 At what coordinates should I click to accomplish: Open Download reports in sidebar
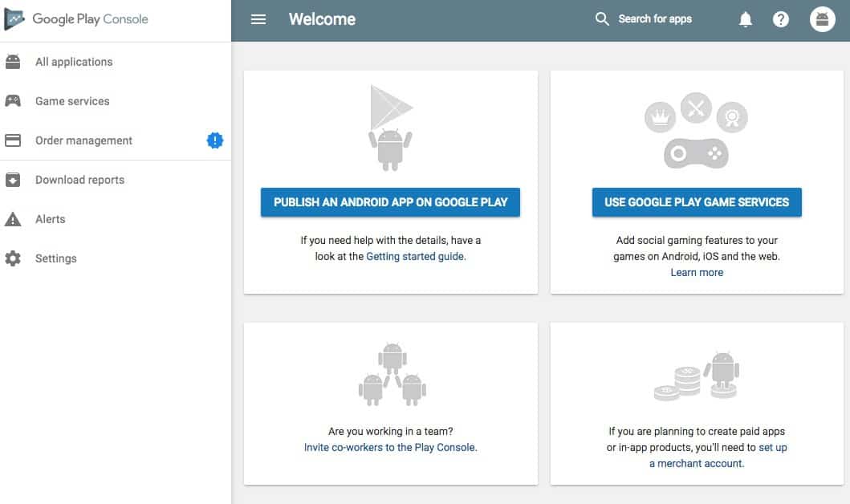pos(116,180)
